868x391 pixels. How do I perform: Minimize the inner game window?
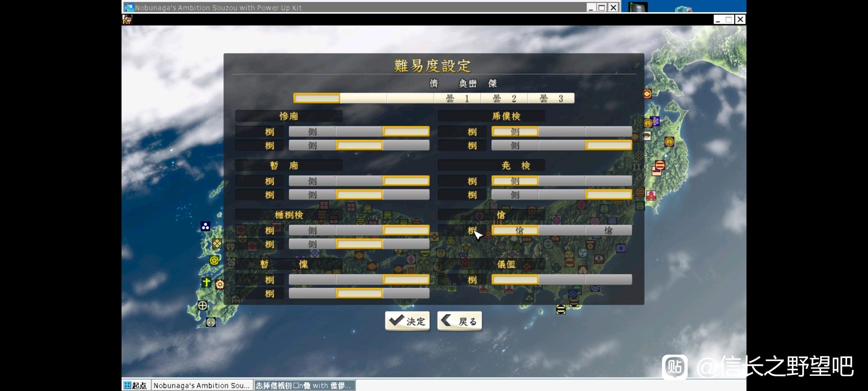[x=718, y=20]
